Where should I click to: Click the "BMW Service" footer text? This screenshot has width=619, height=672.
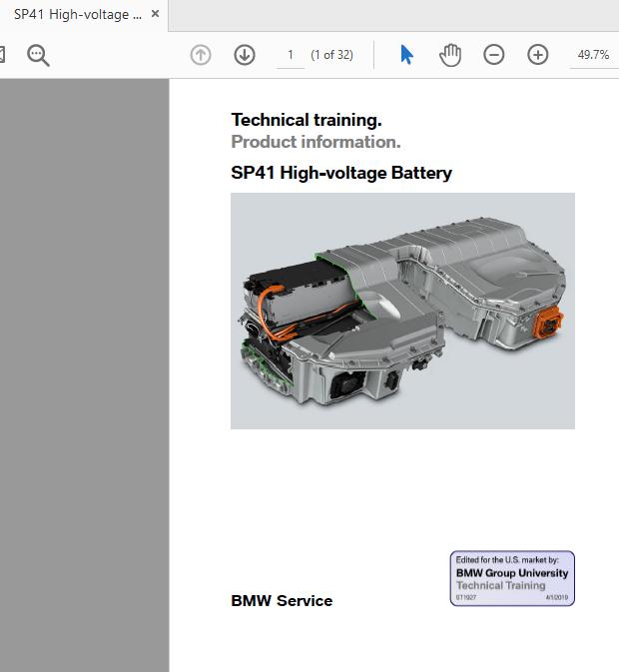[282, 600]
